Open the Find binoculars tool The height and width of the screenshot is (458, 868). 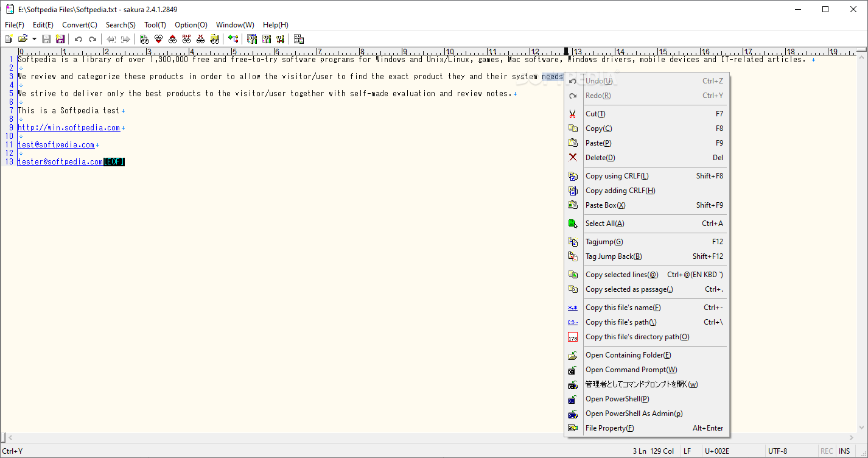point(144,39)
